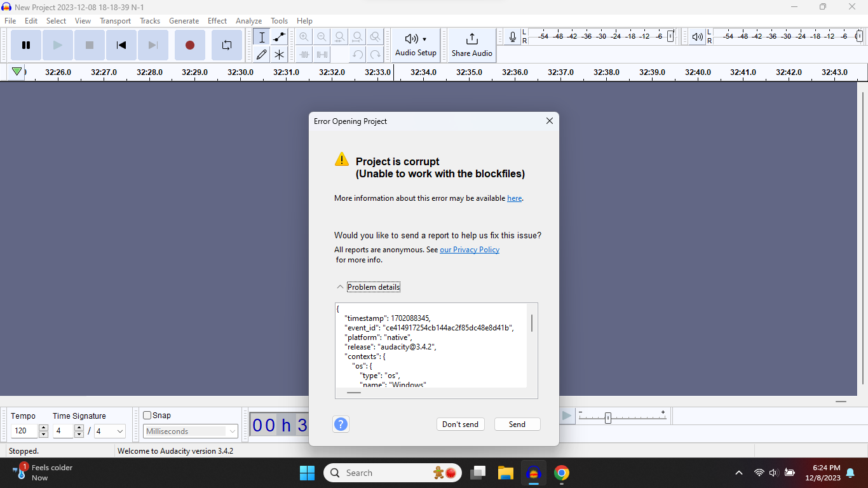
Task: Open the Edit menu
Action: point(31,21)
